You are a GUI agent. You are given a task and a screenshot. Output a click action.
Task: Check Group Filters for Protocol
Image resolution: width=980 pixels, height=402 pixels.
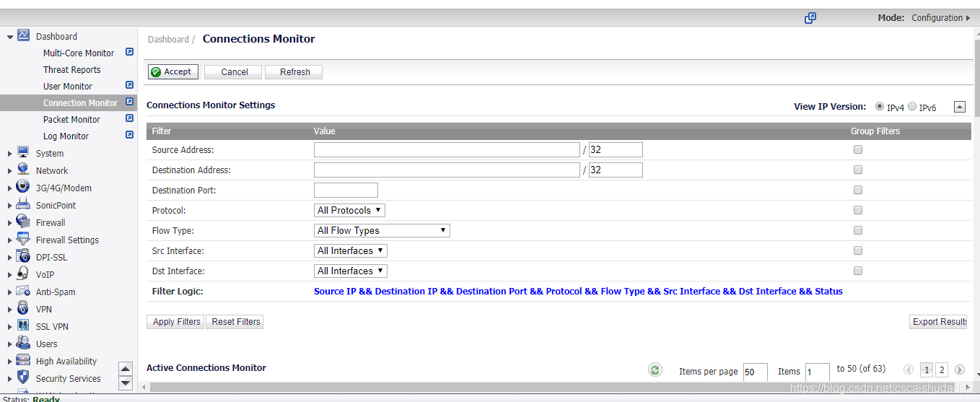pos(858,210)
